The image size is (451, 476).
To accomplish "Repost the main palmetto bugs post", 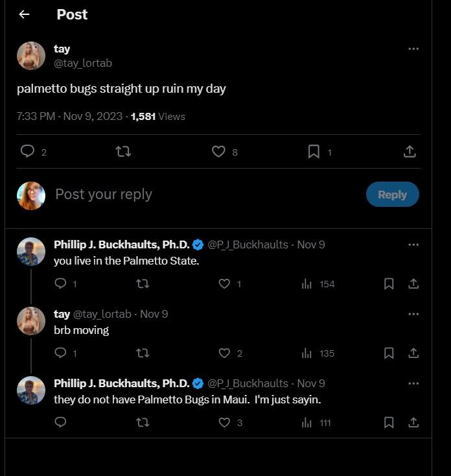I will [x=123, y=152].
